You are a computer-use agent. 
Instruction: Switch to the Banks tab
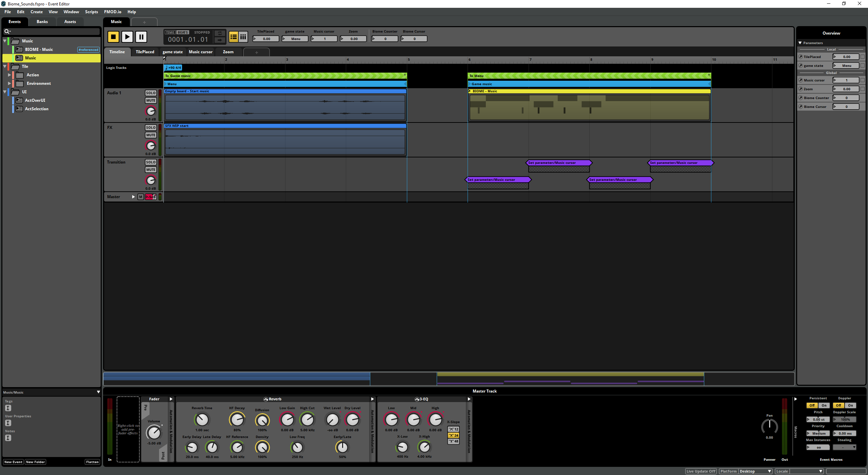pyautogui.click(x=42, y=22)
